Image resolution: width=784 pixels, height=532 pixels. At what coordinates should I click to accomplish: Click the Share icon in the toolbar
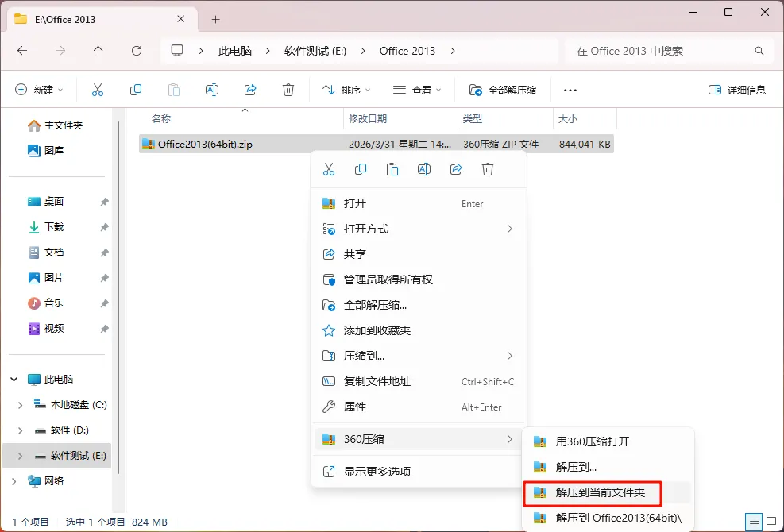point(250,90)
